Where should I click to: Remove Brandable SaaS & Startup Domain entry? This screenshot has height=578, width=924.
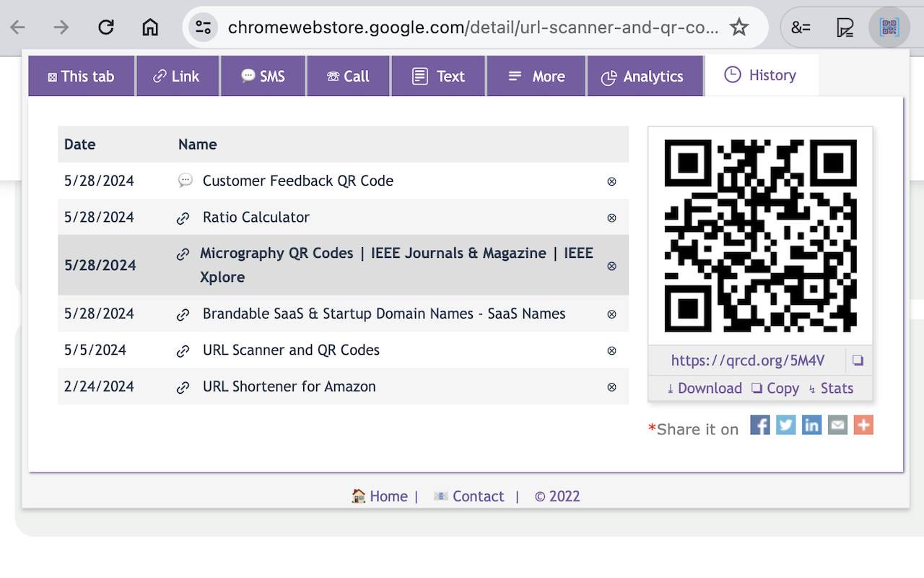pos(611,314)
